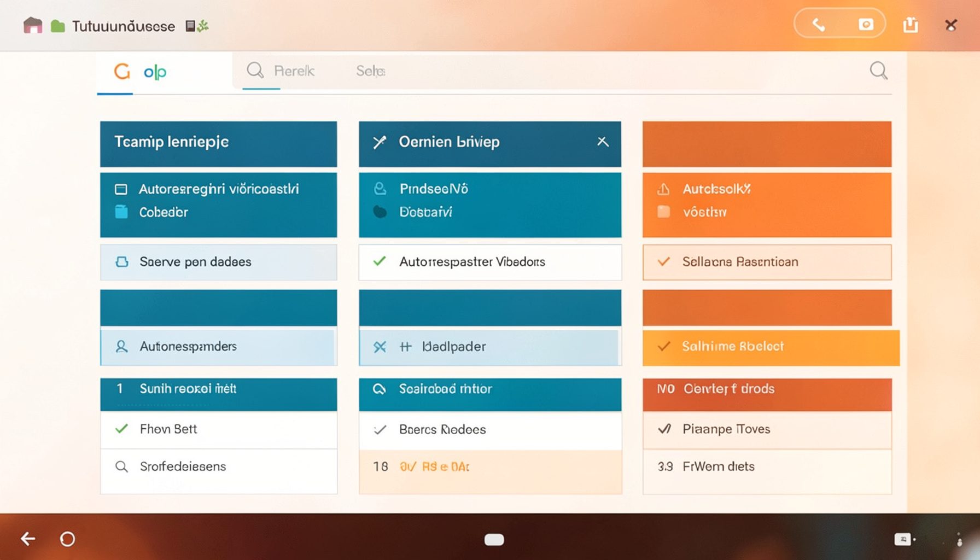Screen dimensions: 980x560
Task: Toggle the Salhiime Rbeloct checkmark
Action: 664,346
